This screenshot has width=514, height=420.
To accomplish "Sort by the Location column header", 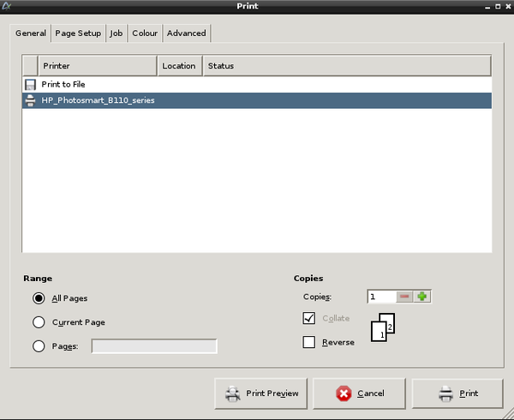I will (x=180, y=66).
